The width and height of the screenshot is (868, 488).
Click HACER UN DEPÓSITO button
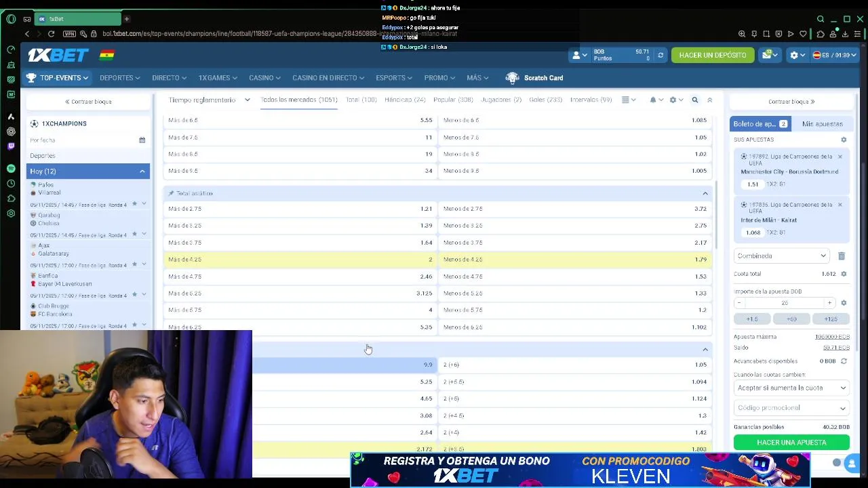(x=713, y=55)
